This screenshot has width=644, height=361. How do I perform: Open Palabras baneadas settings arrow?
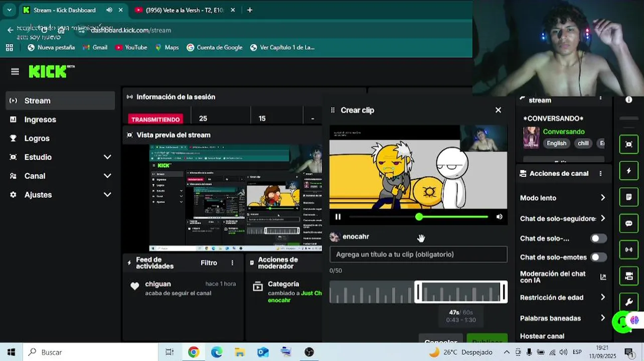602,318
